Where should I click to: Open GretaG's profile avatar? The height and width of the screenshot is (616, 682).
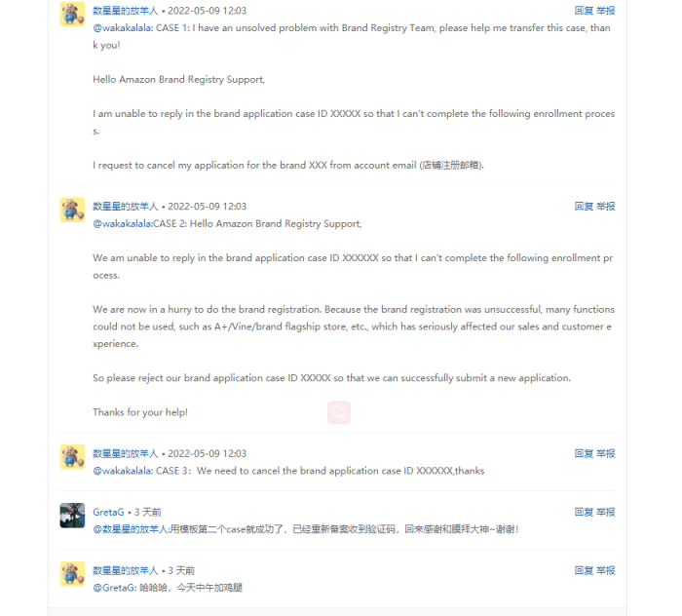tap(72, 516)
